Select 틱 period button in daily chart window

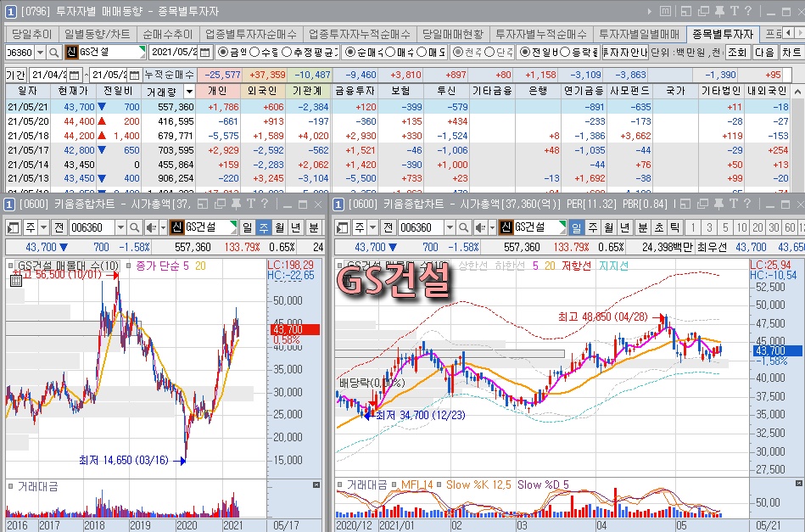(x=674, y=227)
